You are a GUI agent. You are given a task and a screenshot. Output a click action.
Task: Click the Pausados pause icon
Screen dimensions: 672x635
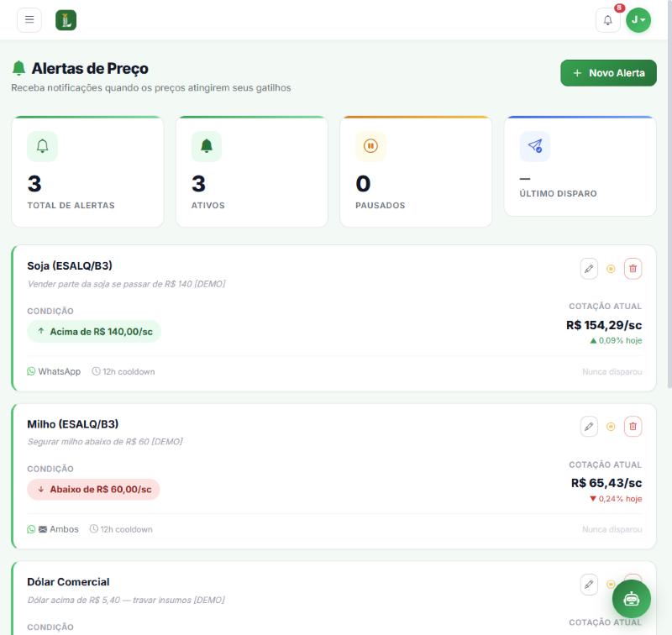370,146
